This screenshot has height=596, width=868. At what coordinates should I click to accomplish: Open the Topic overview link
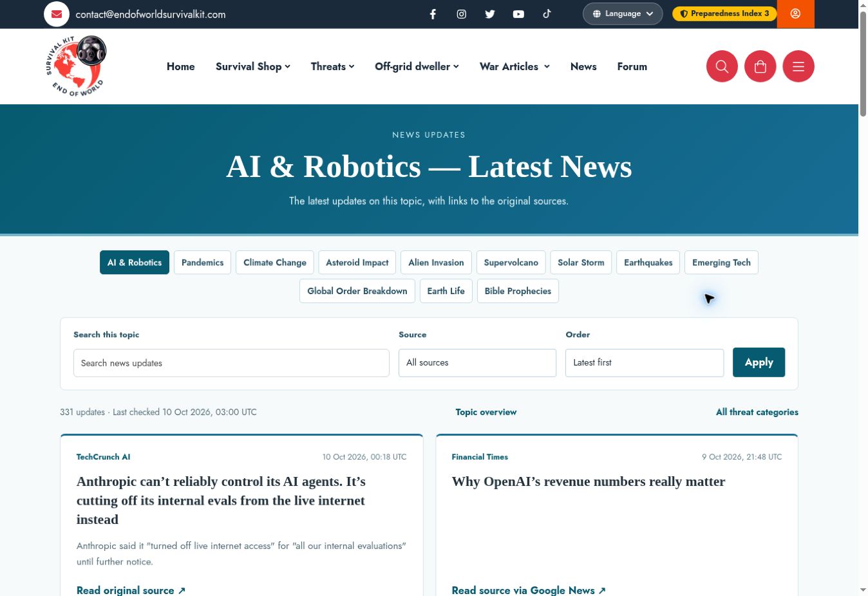486,412
